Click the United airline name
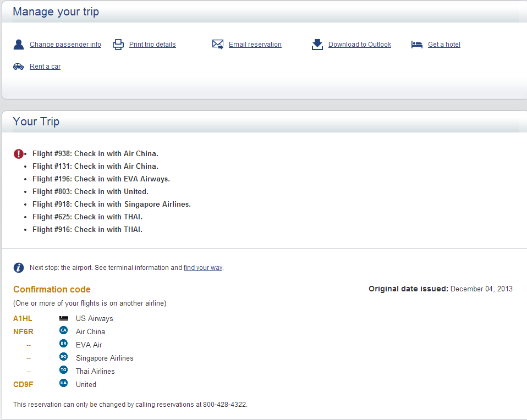Screen dimensions: 527x420 (x=86, y=384)
